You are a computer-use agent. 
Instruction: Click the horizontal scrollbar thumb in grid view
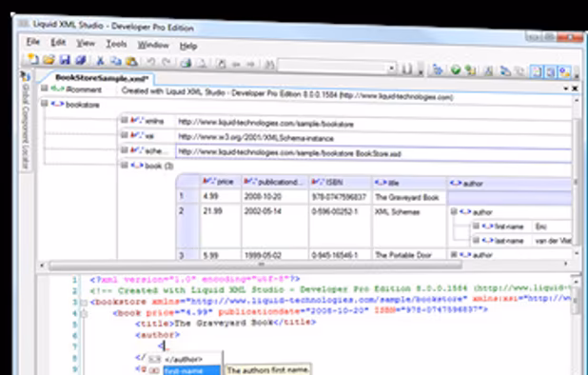coord(255,265)
